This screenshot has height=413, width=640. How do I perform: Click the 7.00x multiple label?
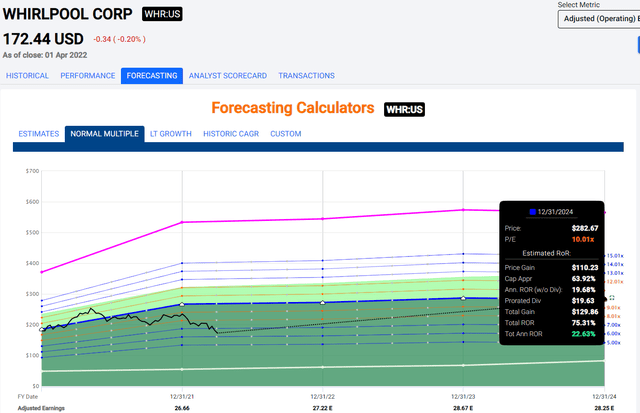click(x=613, y=325)
